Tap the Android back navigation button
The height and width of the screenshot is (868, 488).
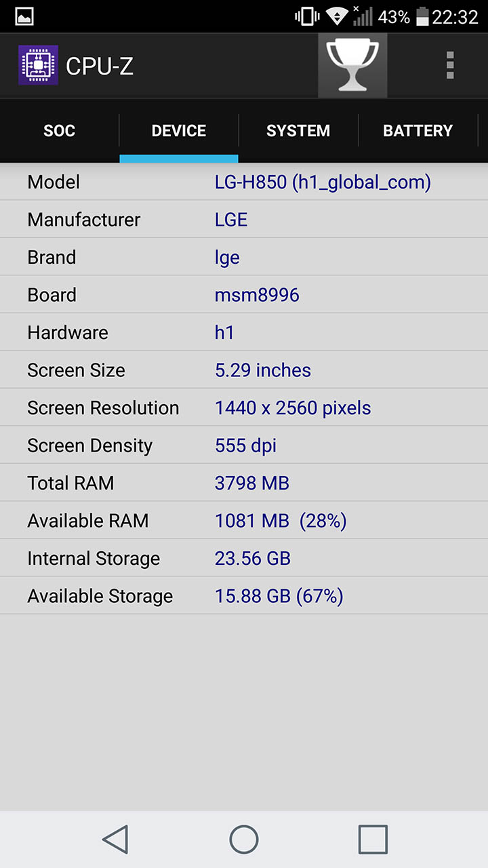(116, 840)
